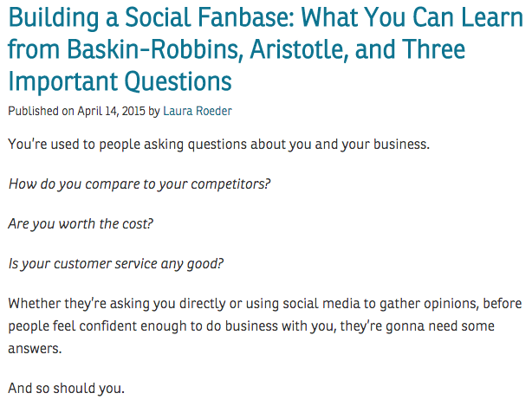Click the word Published in the byline
The width and height of the screenshot is (532, 406).
point(33,111)
